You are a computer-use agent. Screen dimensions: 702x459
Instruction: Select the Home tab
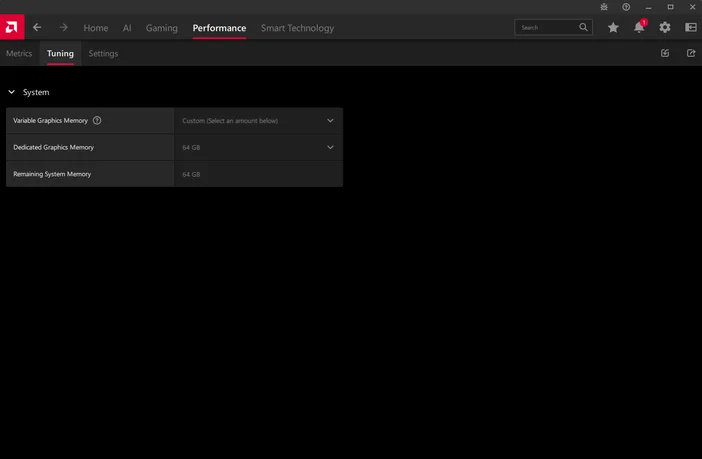(x=96, y=28)
